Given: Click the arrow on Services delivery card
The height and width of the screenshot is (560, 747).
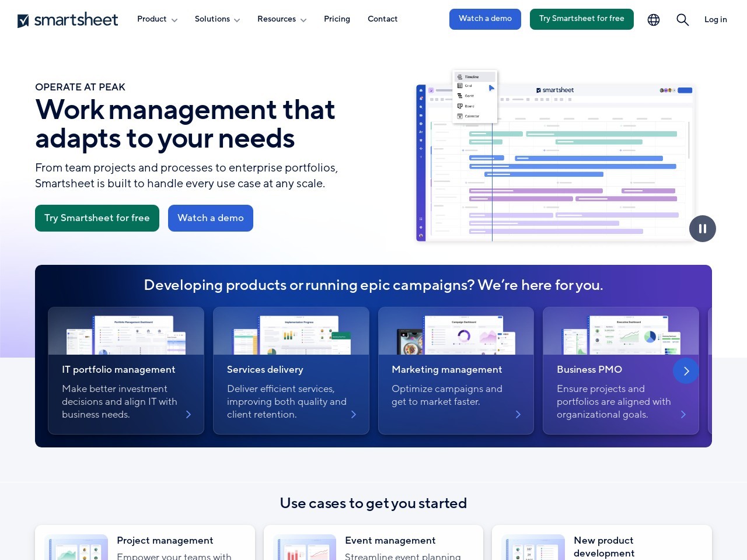Looking at the screenshot, I should click(354, 414).
